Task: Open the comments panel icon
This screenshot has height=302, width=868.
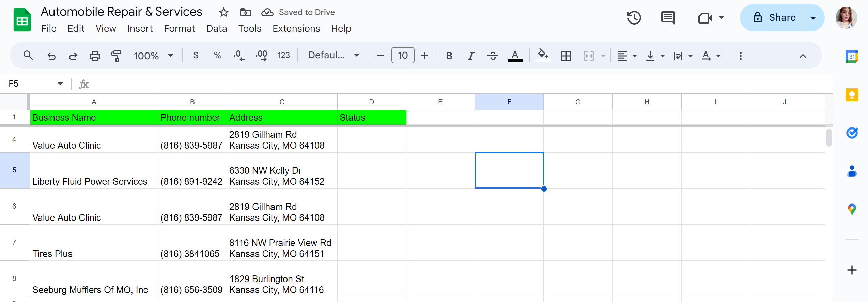Action: pyautogui.click(x=668, y=18)
